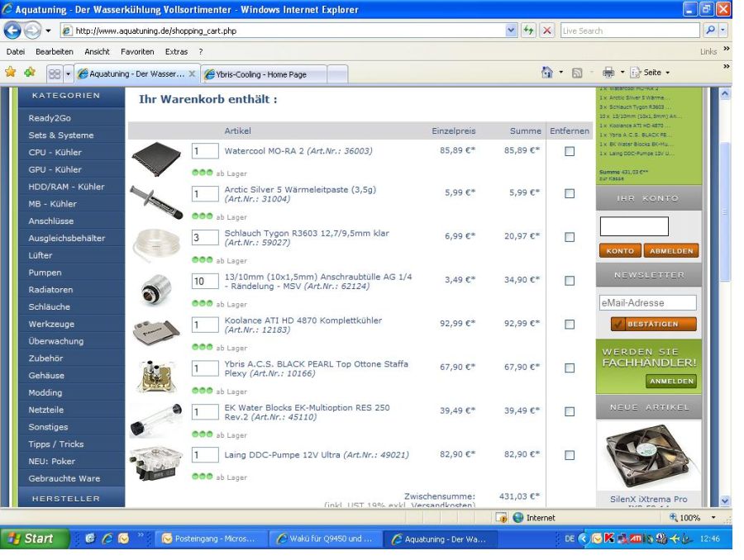
Task: Click the Live Search input box
Action: (x=630, y=31)
